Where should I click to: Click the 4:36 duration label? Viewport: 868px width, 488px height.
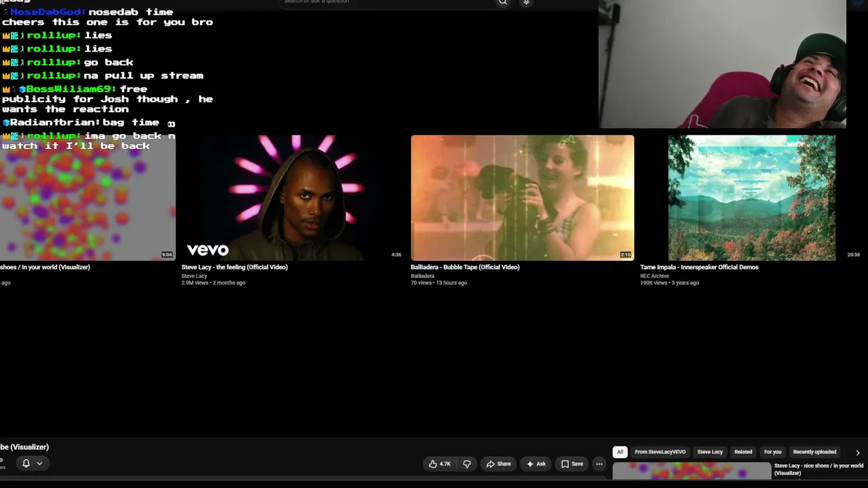click(x=396, y=255)
